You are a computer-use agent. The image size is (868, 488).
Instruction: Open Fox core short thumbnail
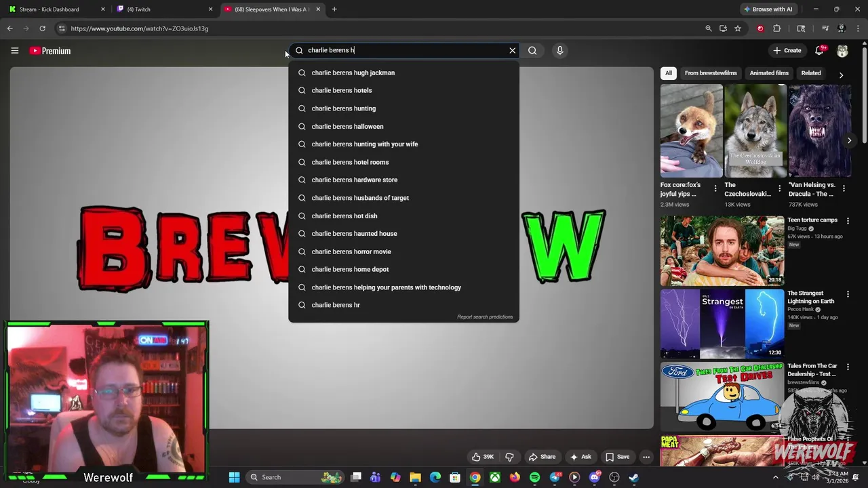pyautogui.click(x=691, y=131)
